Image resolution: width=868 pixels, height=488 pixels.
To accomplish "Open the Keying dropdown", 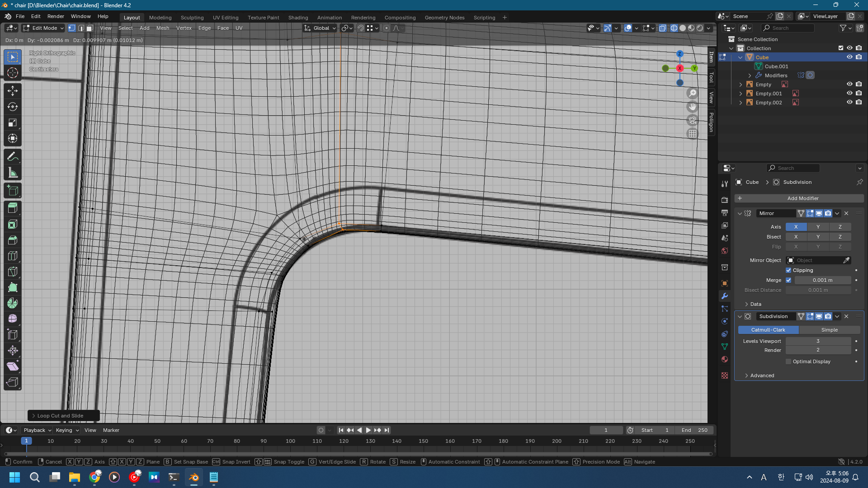I will pyautogui.click(x=67, y=430).
